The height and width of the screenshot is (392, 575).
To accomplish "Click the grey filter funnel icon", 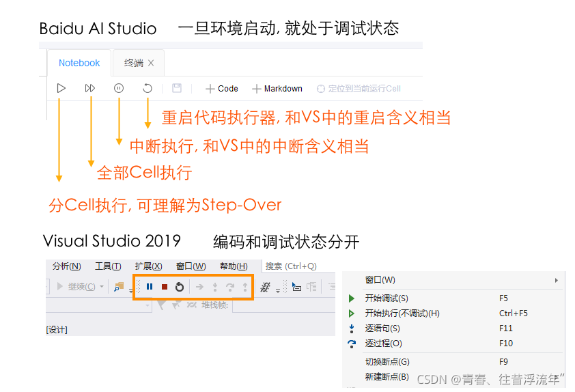I will point(161,305).
